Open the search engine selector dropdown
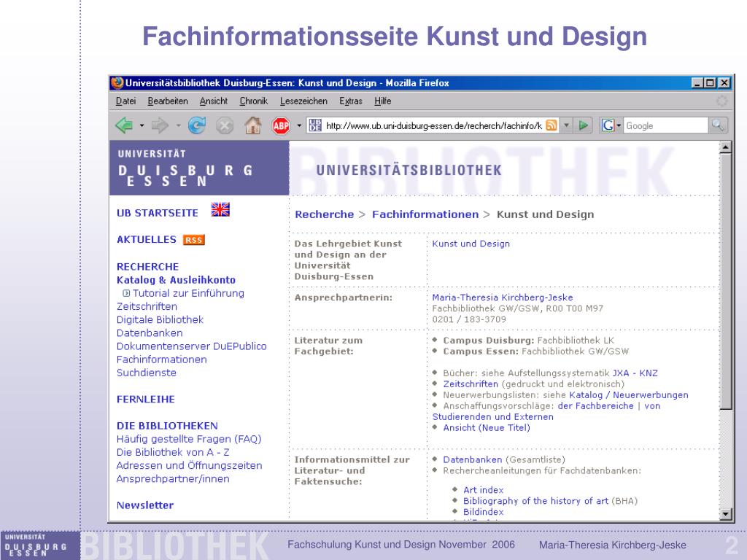 click(x=619, y=125)
